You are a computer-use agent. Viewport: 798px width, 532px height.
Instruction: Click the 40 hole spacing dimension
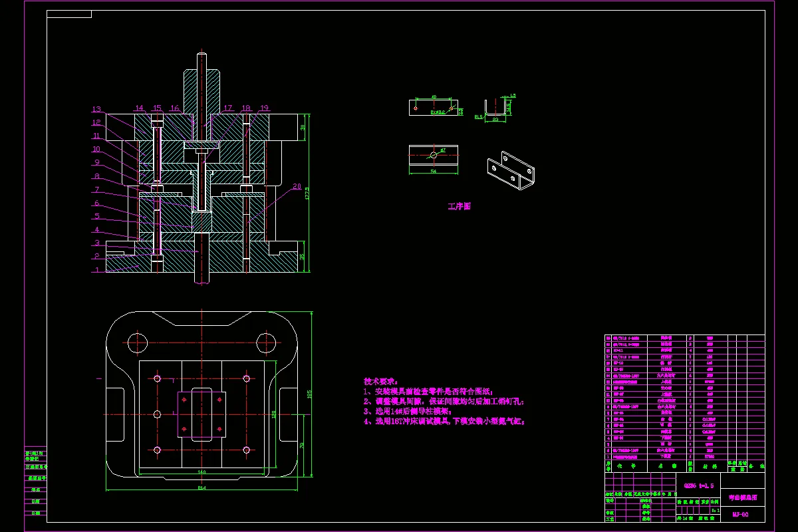coord(434,97)
